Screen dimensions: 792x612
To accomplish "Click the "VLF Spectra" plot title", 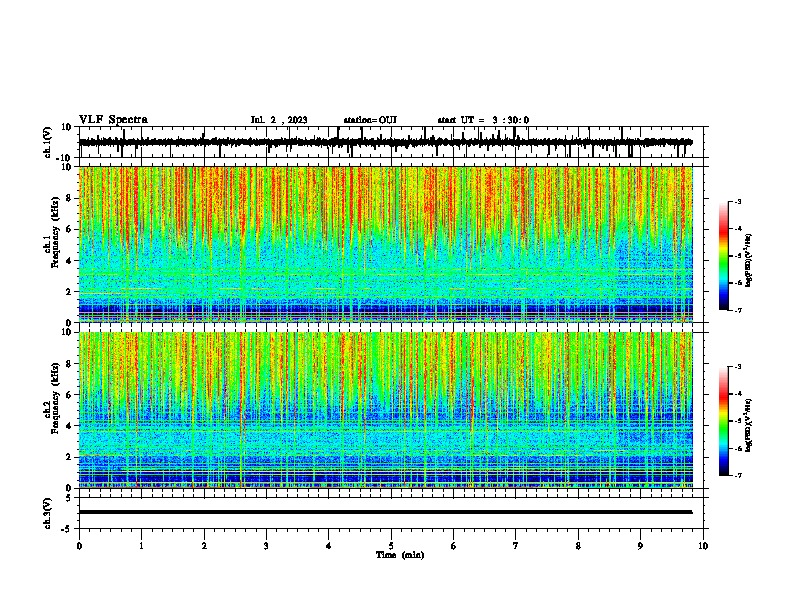I will coord(113,120).
